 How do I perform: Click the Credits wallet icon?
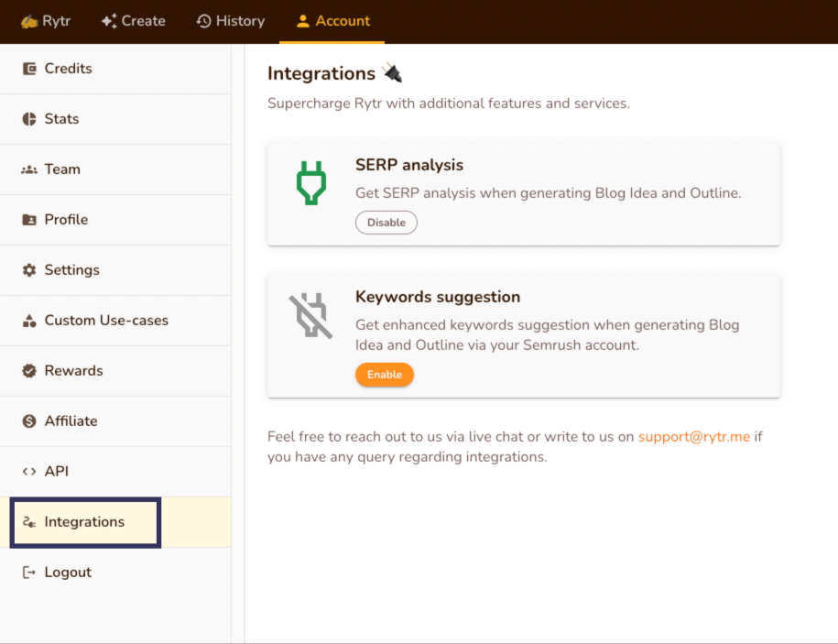(29, 69)
